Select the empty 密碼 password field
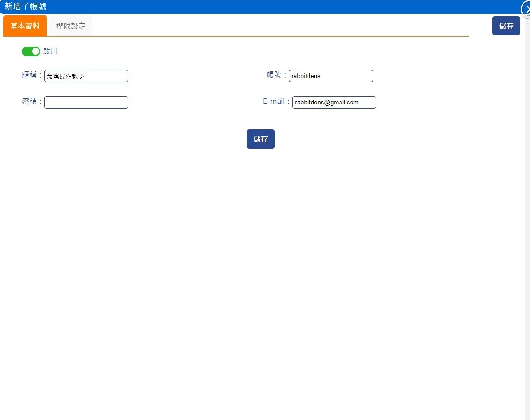The image size is (530, 420). click(86, 102)
